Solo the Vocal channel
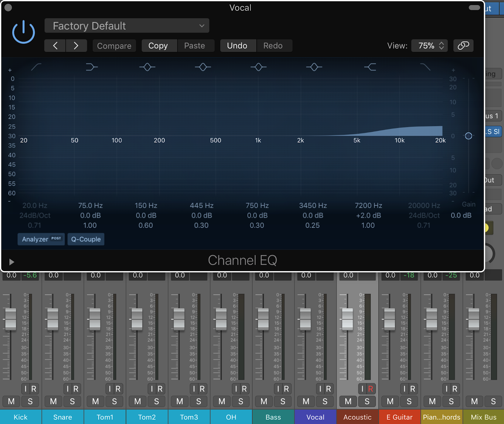504x424 pixels. coord(325,401)
